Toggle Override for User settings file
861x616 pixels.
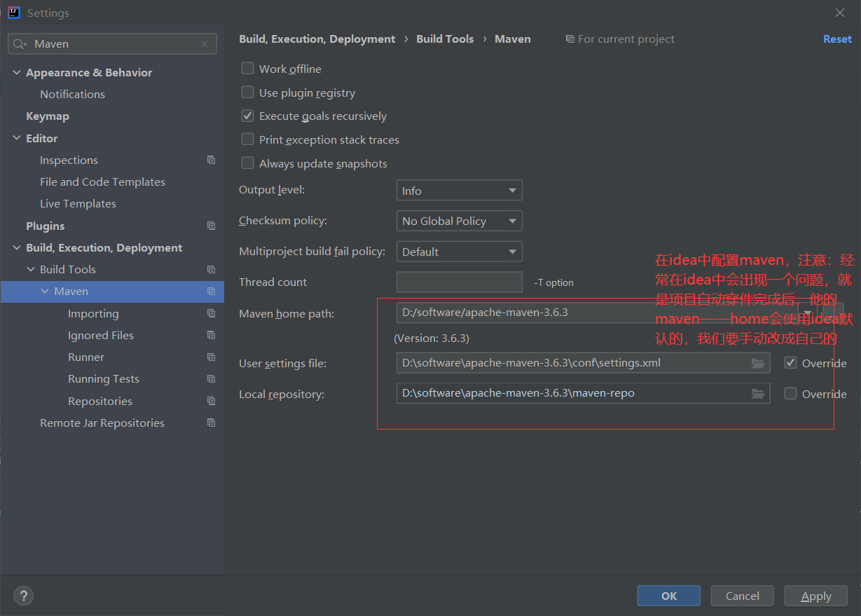pyautogui.click(x=791, y=363)
